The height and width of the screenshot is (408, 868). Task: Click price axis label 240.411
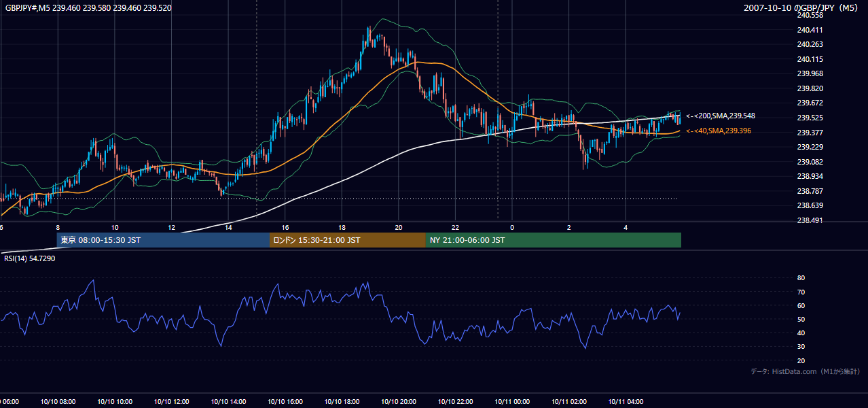click(x=810, y=30)
